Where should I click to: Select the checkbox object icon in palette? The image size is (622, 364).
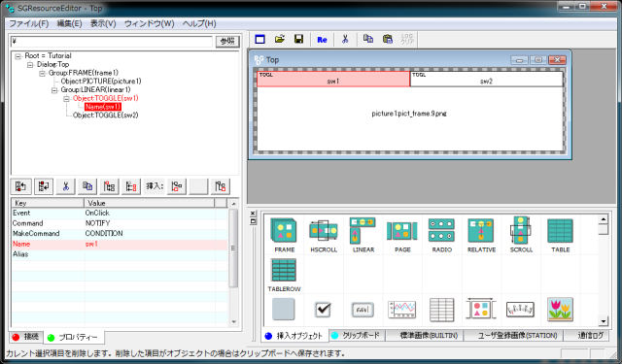(x=323, y=310)
